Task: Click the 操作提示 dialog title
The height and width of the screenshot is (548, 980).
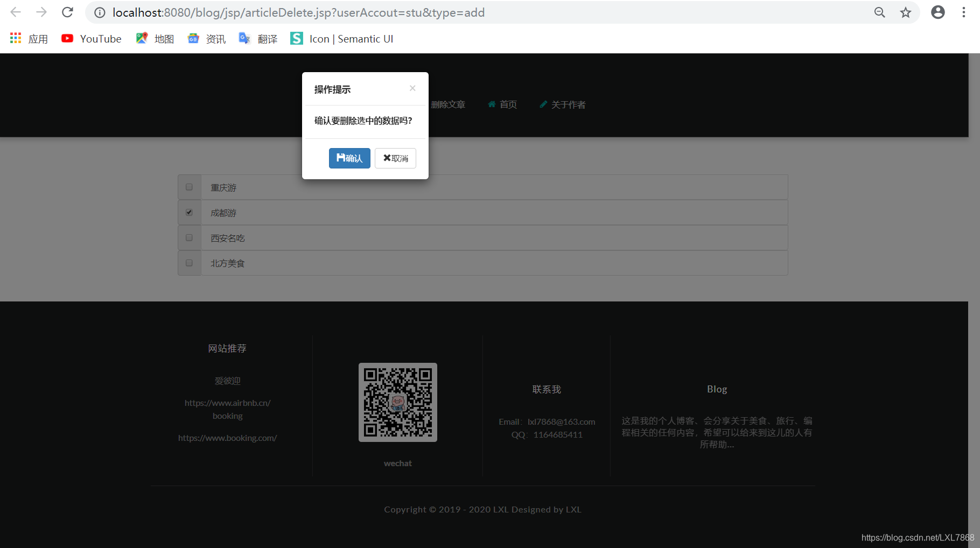Action: [332, 89]
